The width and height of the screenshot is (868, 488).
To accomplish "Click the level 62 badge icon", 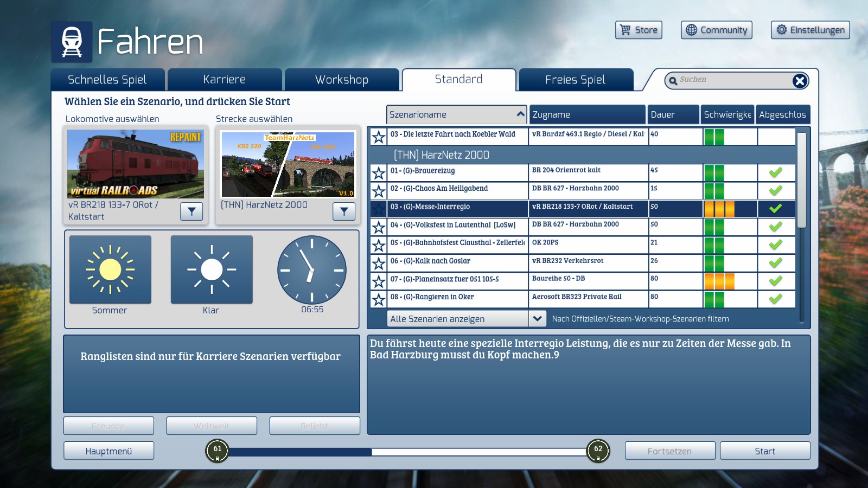I will (598, 451).
